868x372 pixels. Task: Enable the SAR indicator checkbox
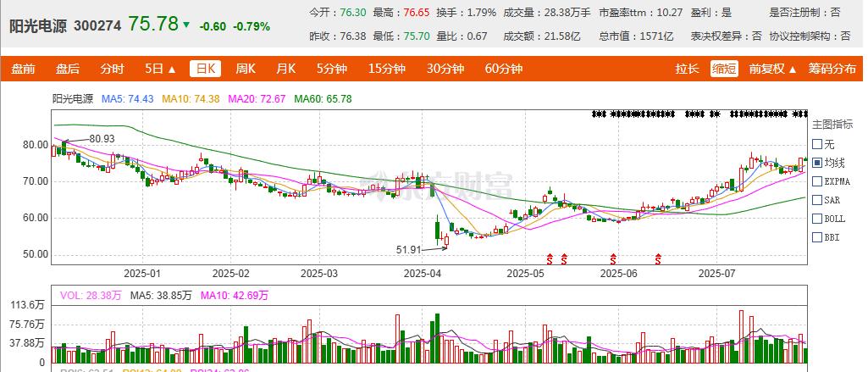(x=817, y=200)
